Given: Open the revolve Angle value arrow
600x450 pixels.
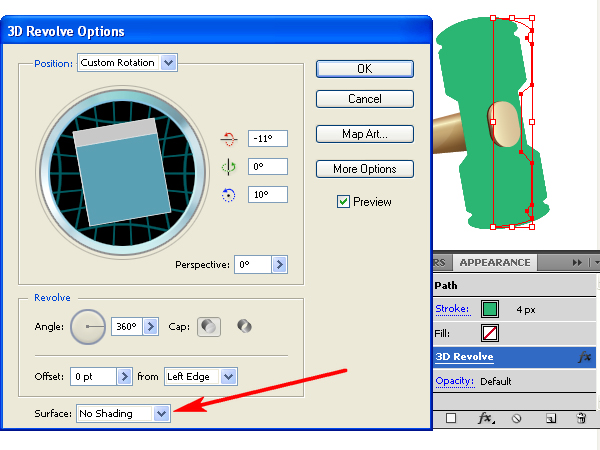Looking at the screenshot, I should 150,326.
